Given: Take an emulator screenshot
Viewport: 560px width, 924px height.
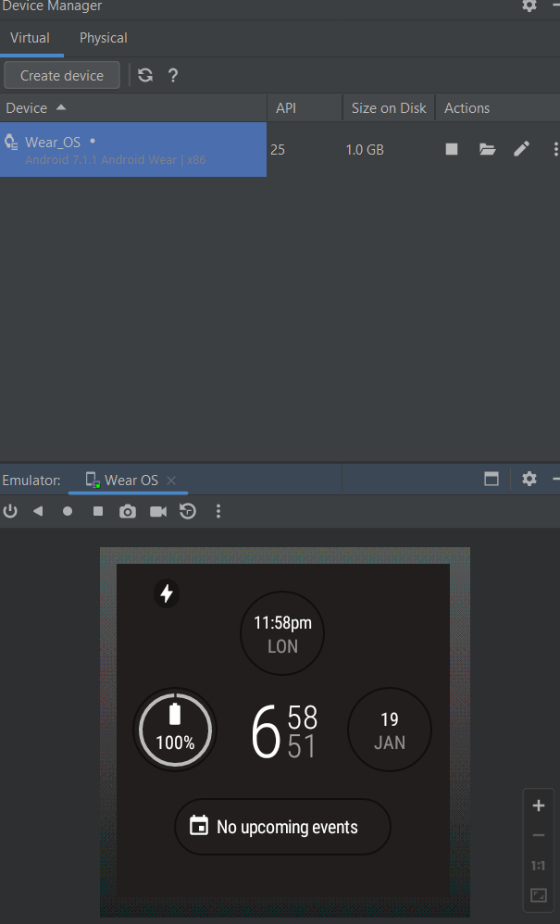Looking at the screenshot, I should tap(128, 511).
